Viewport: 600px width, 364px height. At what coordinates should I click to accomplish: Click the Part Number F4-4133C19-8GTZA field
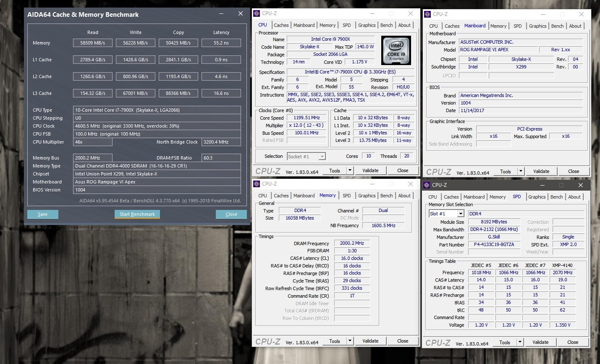494,244
